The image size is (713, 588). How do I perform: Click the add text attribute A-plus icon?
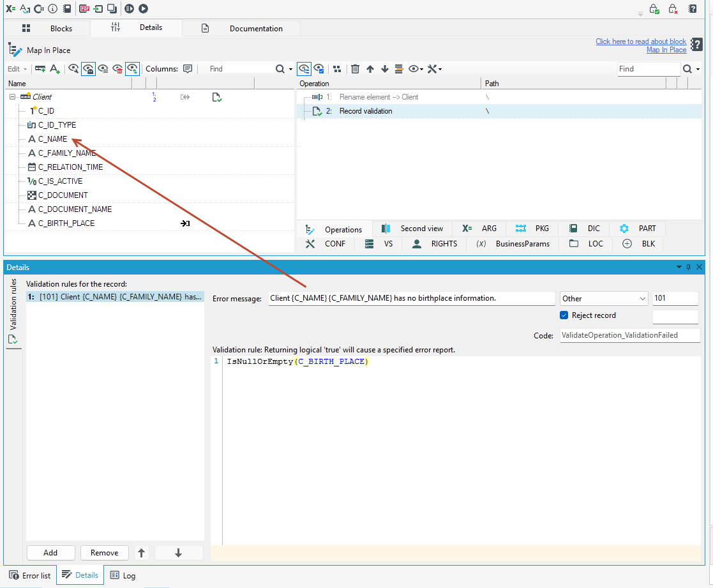point(55,69)
